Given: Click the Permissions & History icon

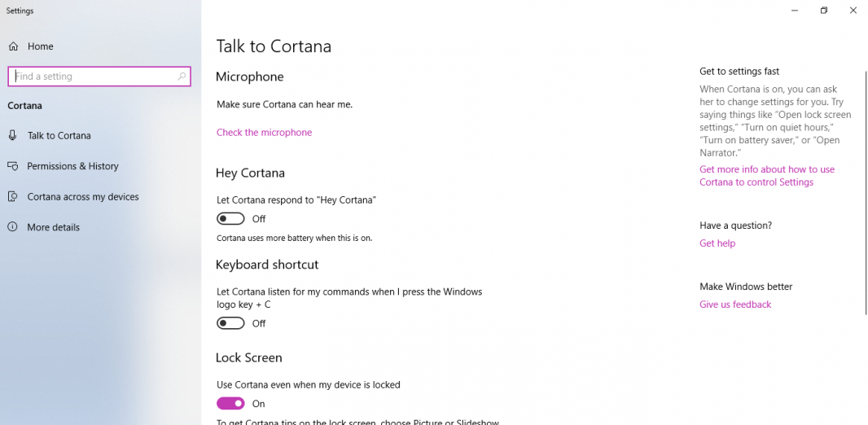Looking at the screenshot, I should click(x=13, y=166).
